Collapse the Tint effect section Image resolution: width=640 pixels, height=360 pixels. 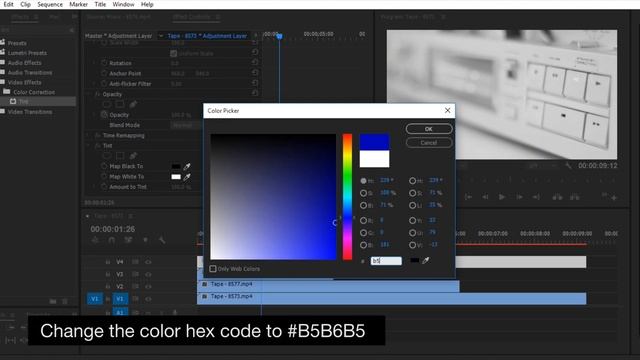87,145
